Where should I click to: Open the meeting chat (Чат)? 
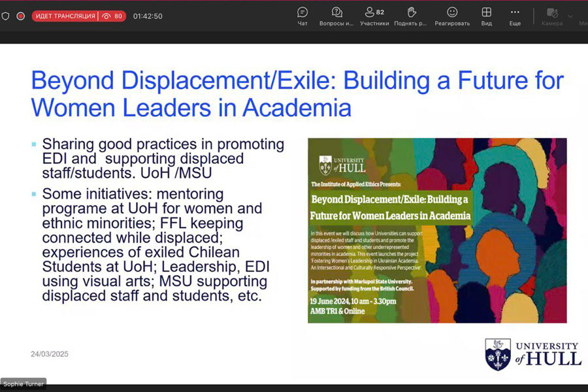(x=302, y=16)
